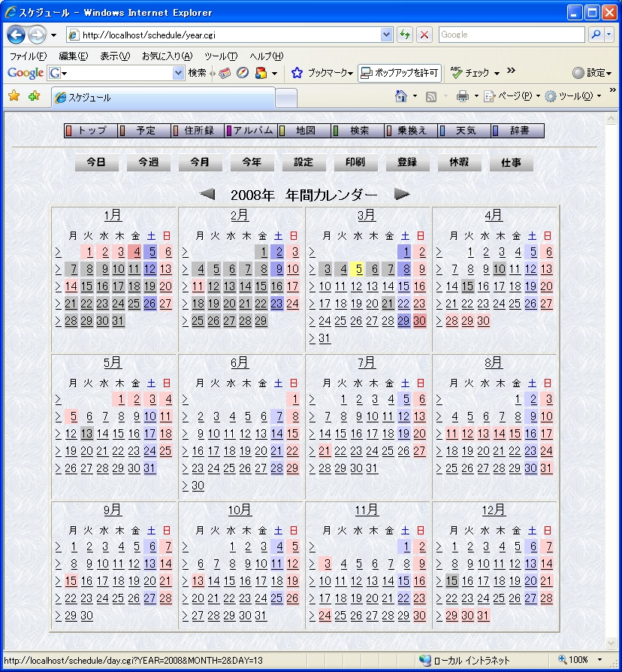Open a new blank tab

(x=286, y=98)
